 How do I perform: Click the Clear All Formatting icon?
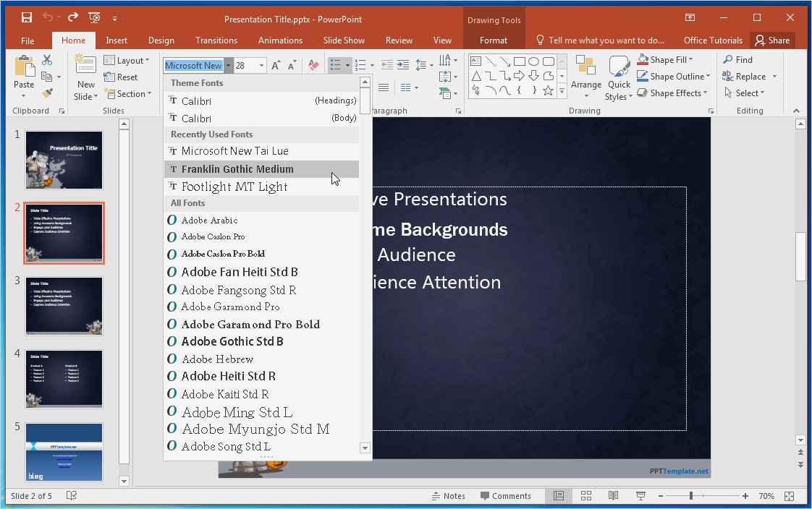coord(313,64)
